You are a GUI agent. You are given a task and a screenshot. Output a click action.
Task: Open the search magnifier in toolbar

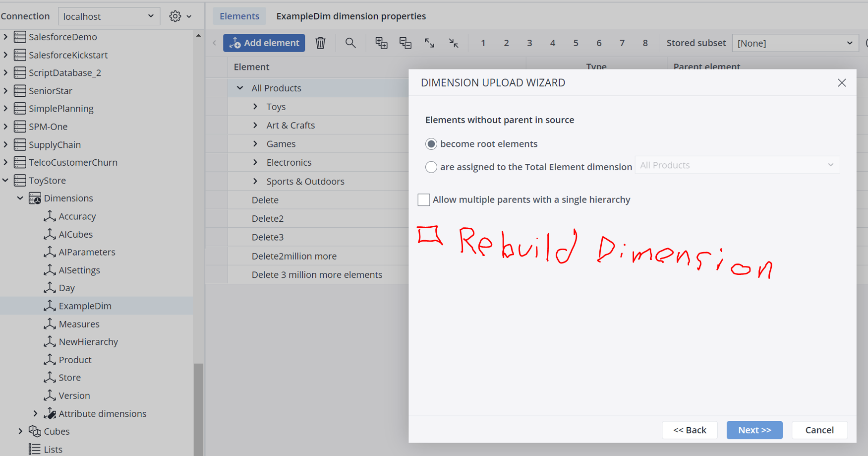tap(350, 43)
